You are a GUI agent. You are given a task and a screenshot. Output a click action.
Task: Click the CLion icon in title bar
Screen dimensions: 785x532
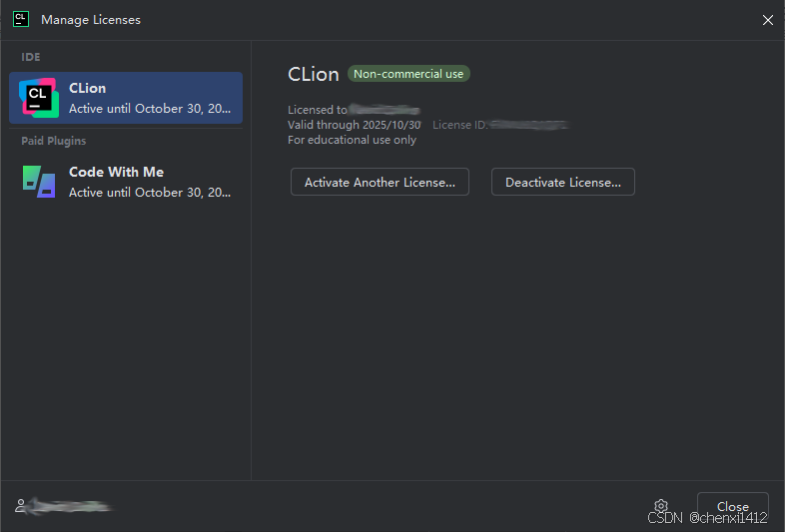pos(21,20)
